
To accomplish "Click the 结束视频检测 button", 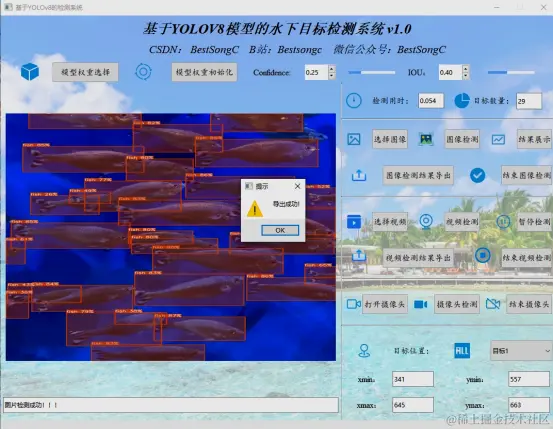I will point(526,258).
